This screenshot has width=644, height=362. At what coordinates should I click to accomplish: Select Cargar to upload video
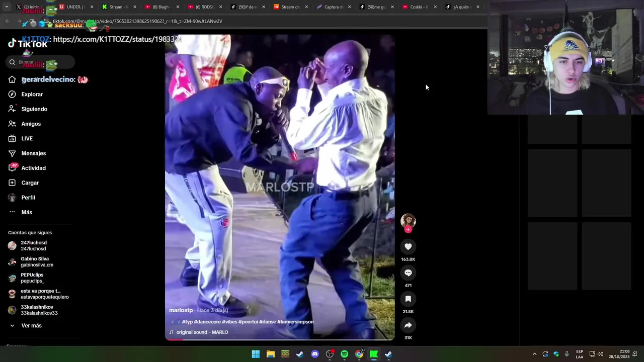pyautogui.click(x=30, y=183)
